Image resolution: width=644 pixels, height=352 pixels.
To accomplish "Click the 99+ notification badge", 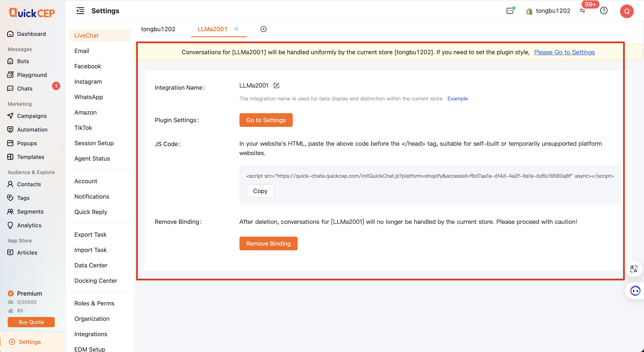I will 590,4.
